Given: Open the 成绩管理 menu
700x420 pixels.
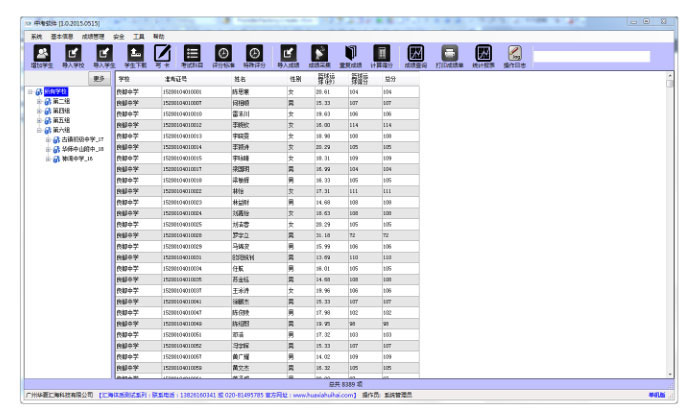Looking at the screenshot, I should (x=92, y=35).
